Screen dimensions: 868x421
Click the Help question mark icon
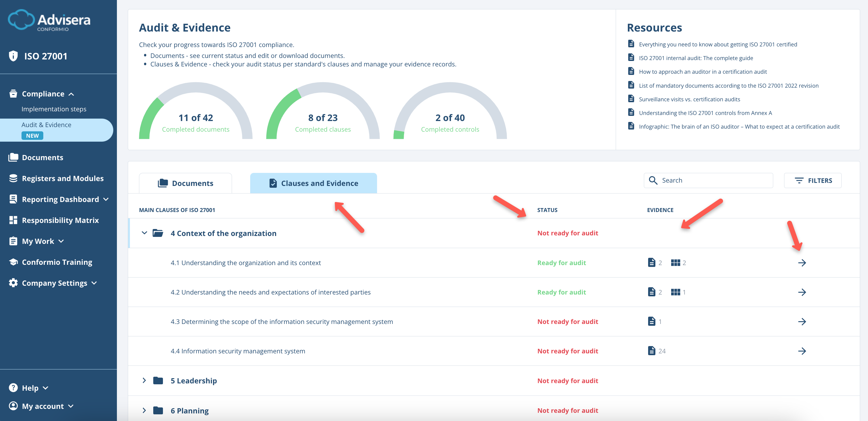[x=13, y=387]
